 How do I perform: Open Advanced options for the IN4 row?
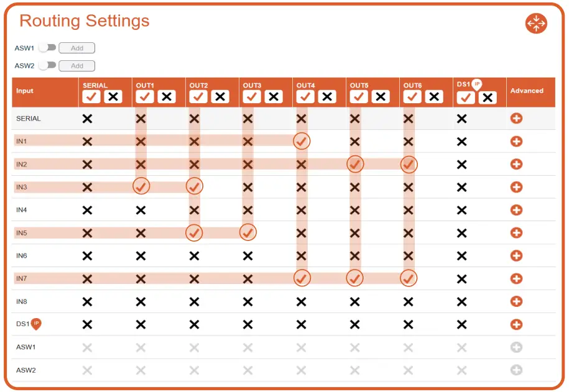click(x=516, y=210)
